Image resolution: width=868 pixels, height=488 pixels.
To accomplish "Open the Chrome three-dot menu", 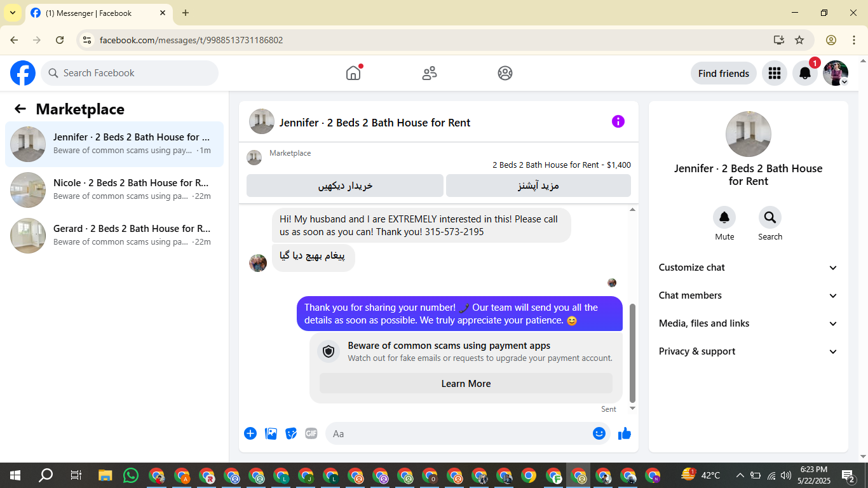I will point(853,40).
